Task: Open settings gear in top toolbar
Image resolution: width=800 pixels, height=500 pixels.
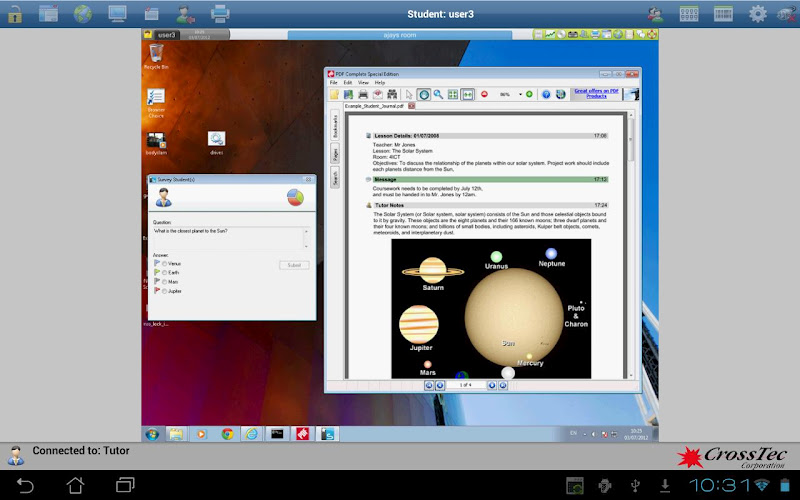Action: click(x=758, y=14)
